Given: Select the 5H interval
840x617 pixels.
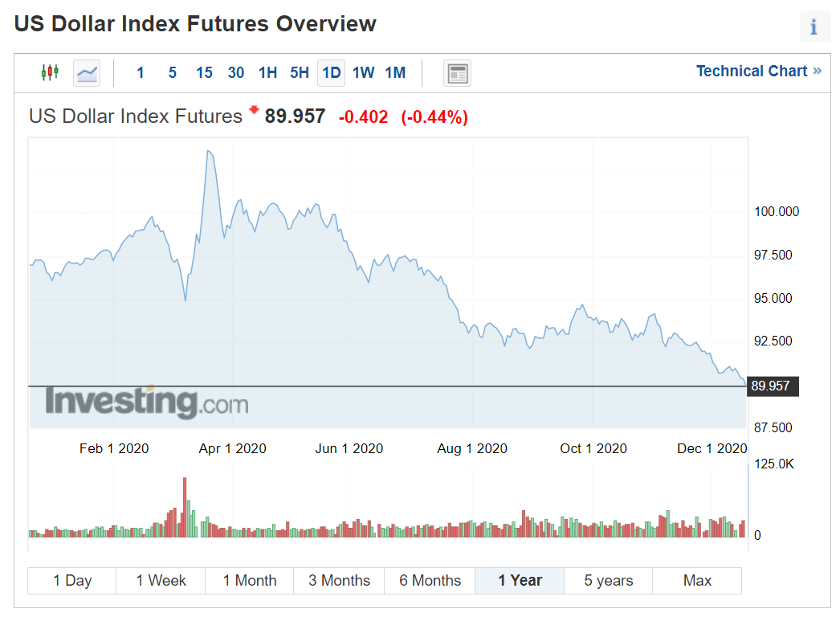Looking at the screenshot, I should pos(300,73).
